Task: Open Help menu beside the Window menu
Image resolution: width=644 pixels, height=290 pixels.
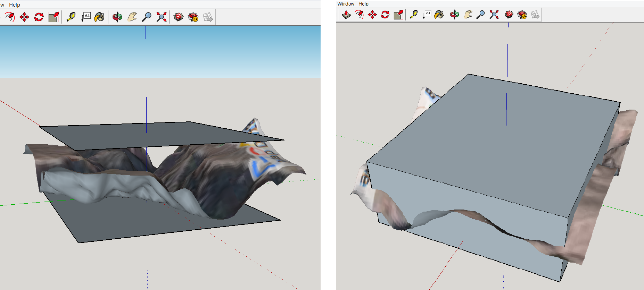Action: point(363,4)
